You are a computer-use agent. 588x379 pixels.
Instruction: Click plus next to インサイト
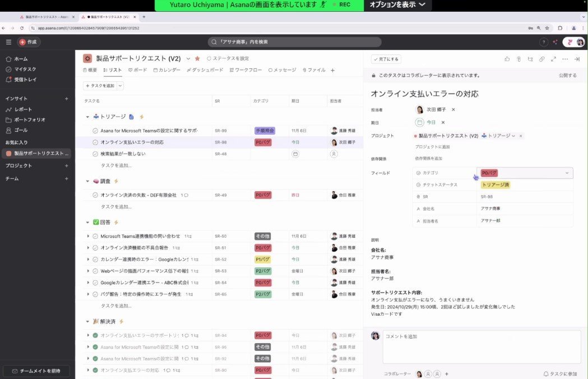tap(66, 99)
